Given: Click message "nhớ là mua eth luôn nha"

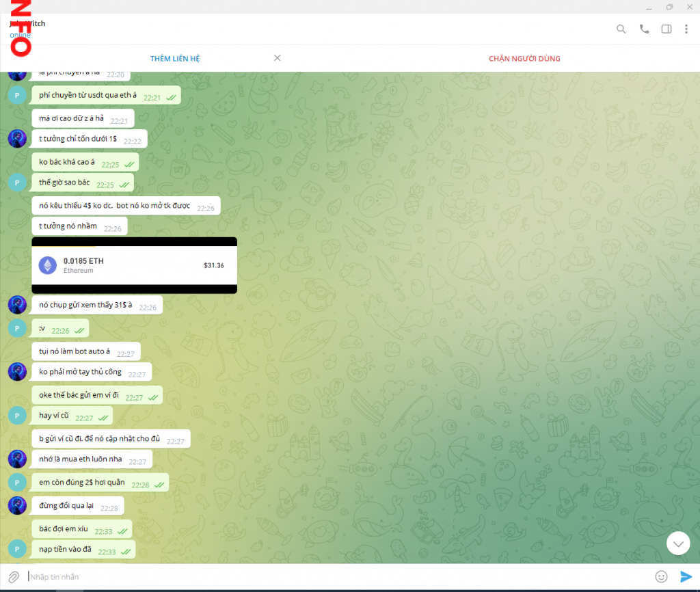Looking at the screenshot, I should pos(81,459).
